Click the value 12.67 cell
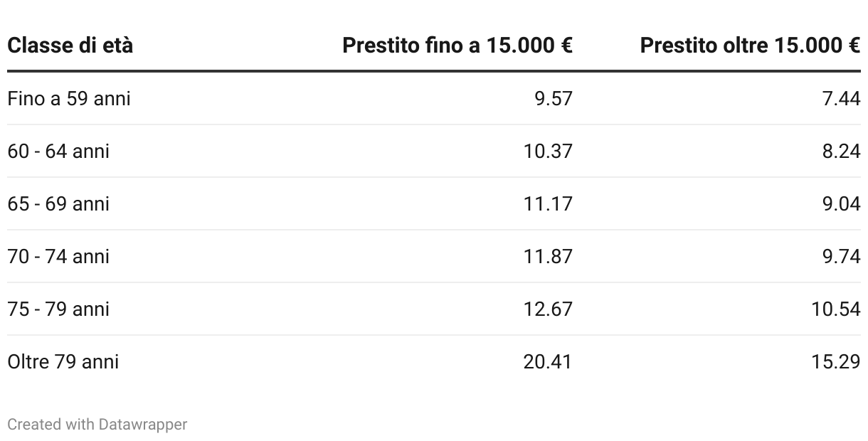The width and height of the screenshot is (868, 441). coord(548,309)
